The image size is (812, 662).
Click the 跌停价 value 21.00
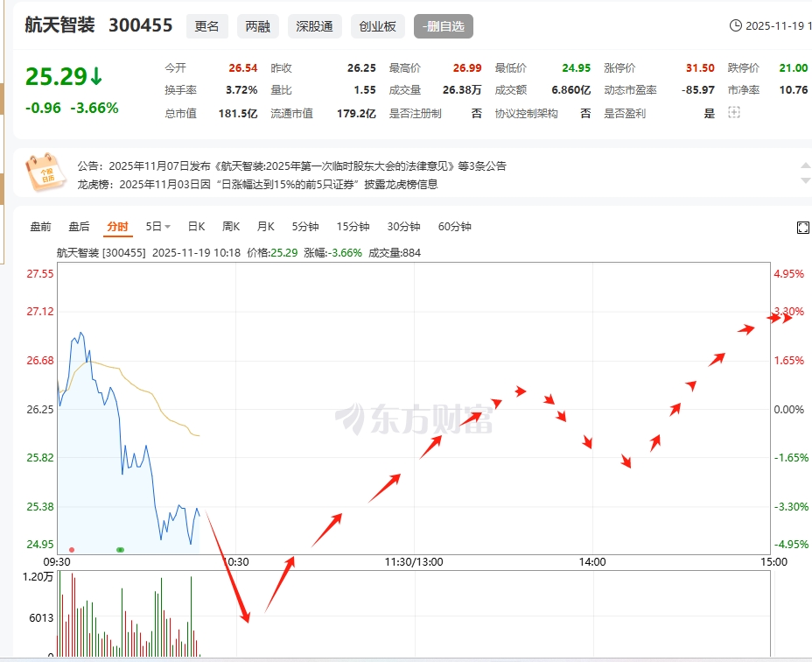click(x=794, y=68)
